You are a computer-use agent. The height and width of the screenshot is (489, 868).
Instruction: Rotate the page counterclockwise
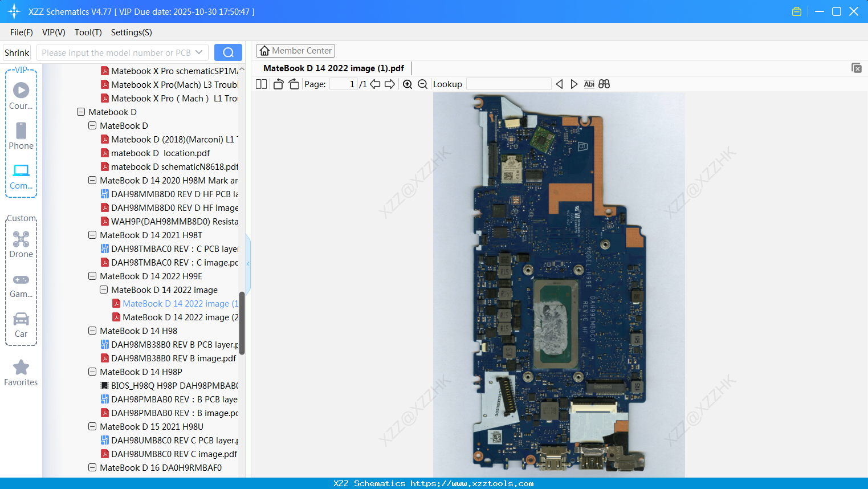278,84
